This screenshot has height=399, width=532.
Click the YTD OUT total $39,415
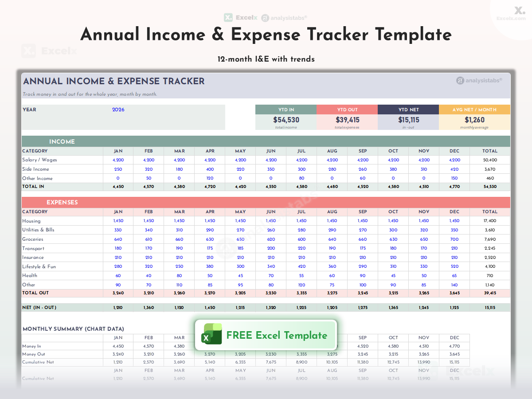pyautogui.click(x=347, y=120)
